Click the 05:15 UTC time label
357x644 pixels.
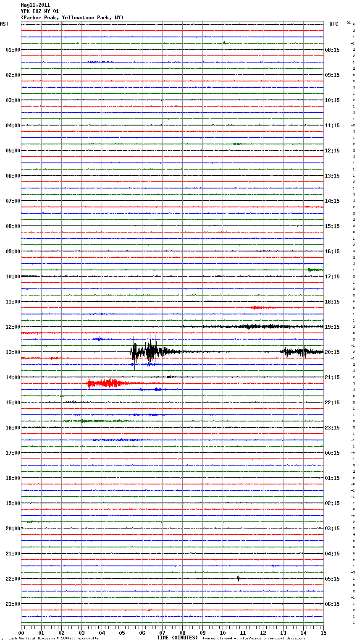tap(332, 579)
